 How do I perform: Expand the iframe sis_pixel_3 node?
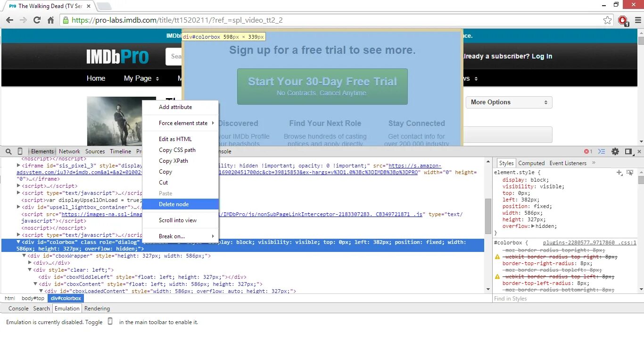(19, 166)
